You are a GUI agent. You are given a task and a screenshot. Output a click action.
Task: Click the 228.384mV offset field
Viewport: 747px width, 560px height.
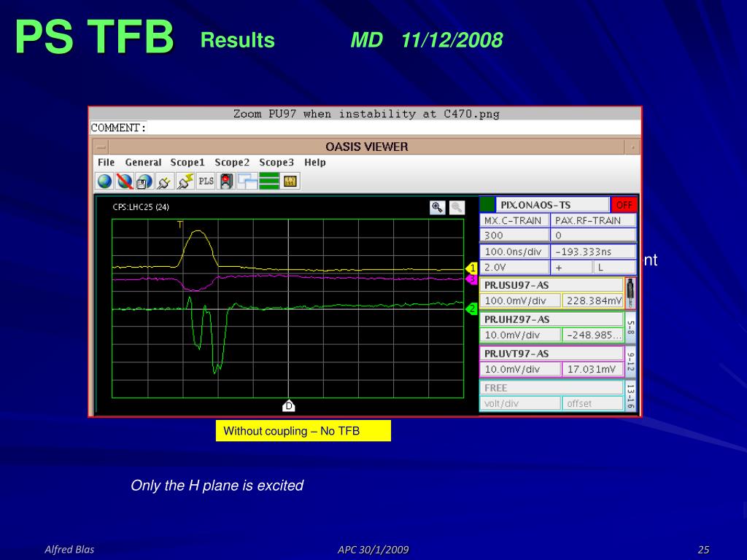[593, 300]
